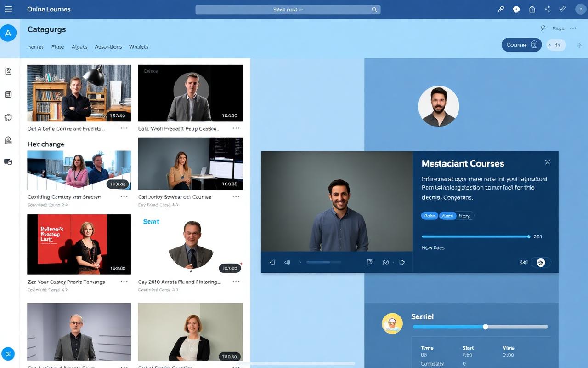The image size is (588, 368).
Task: Click the play triangle in player controls
Action: point(402,262)
